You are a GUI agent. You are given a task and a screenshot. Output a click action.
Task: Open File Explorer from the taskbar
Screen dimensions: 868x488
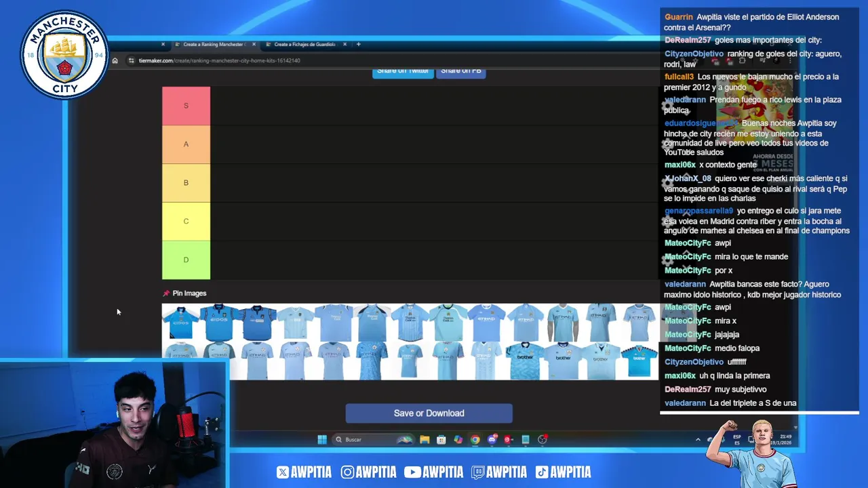click(425, 439)
